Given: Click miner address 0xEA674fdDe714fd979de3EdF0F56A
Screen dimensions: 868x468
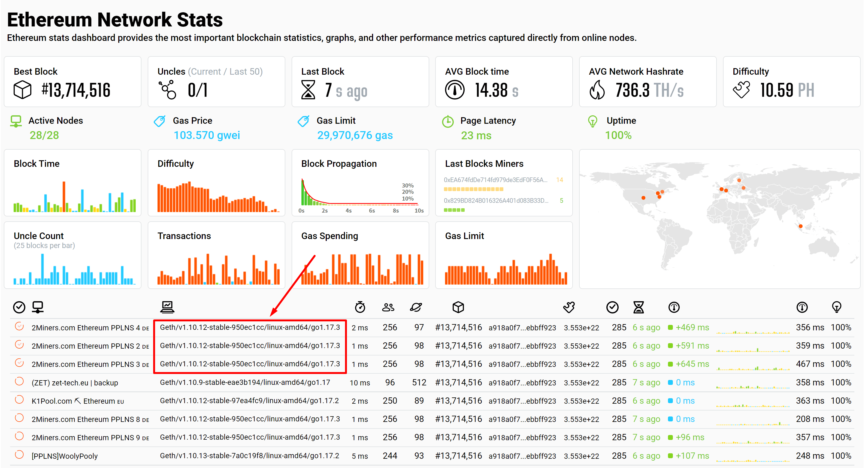Looking at the screenshot, I should pos(495,180).
